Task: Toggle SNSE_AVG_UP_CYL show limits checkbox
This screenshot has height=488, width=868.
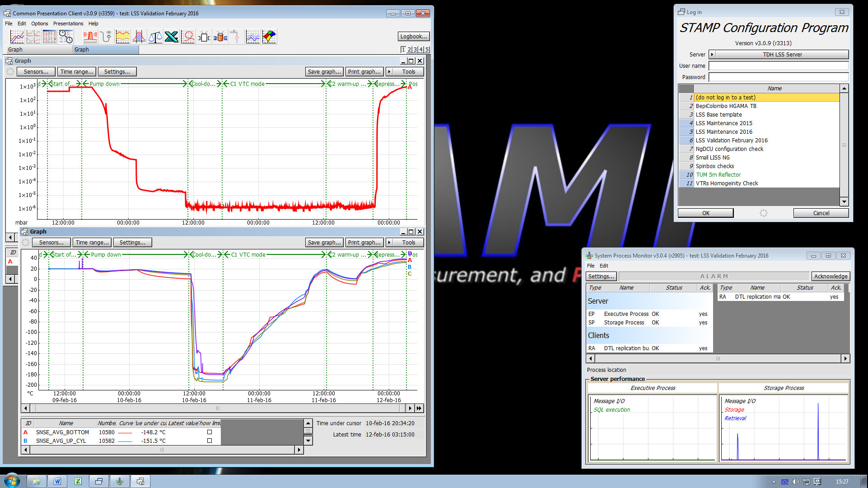Action: point(210,441)
